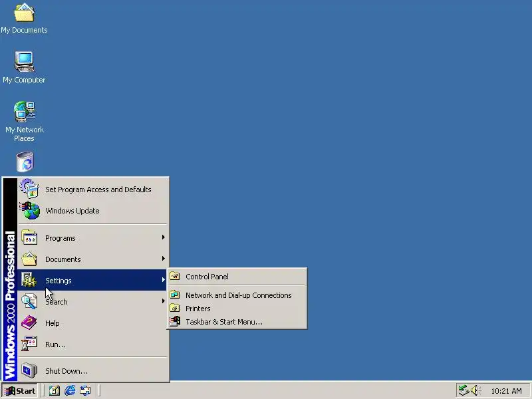Click the Documents folder icon in Start menu

pyautogui.click(x=29, y=259)
